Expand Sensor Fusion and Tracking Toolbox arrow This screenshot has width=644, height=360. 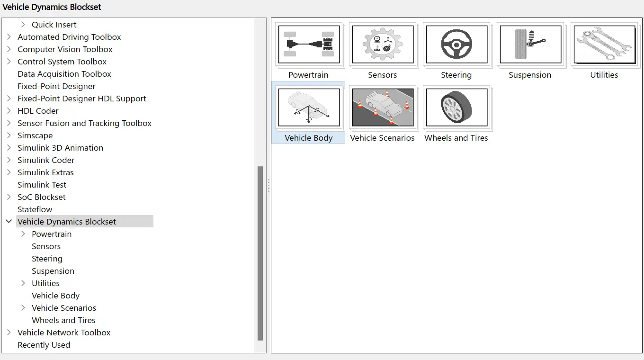point(9,123)
